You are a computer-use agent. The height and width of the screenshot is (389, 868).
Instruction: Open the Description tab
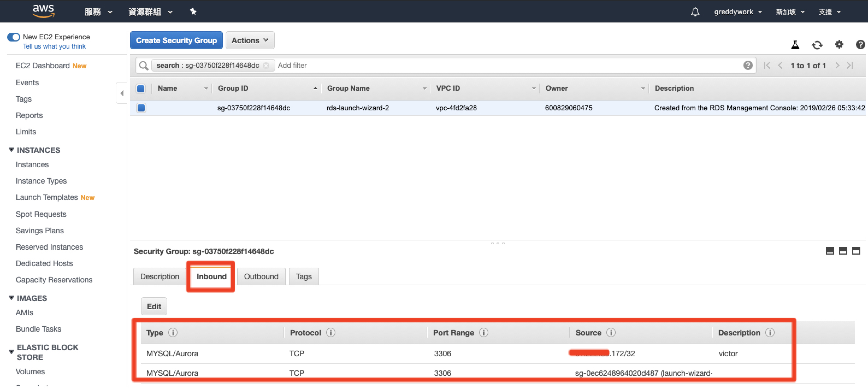(160, 276)
